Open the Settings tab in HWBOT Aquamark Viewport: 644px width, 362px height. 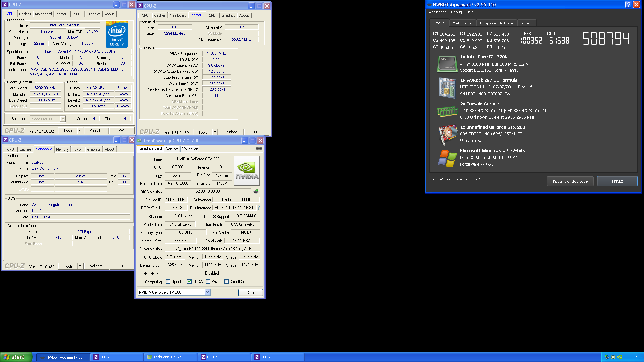[462, 23]
